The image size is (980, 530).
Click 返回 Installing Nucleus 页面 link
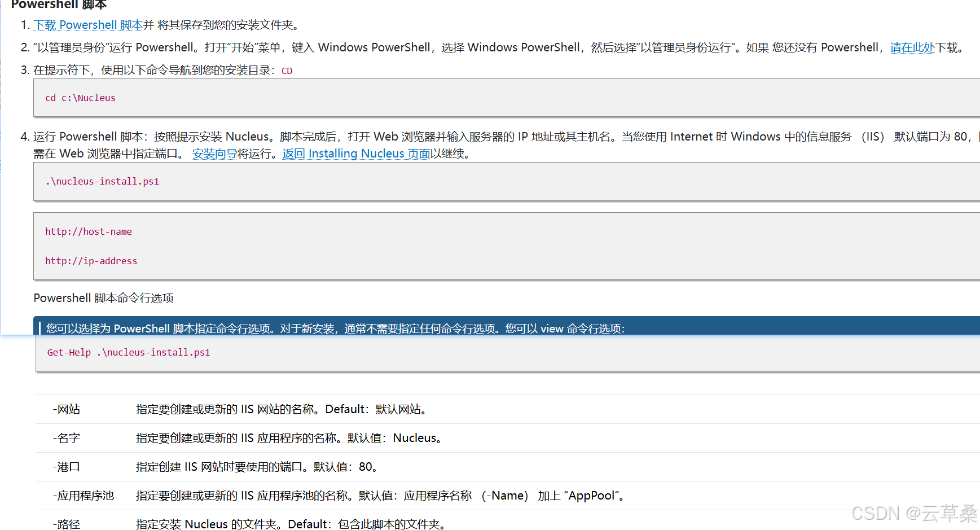click(356, 154)
